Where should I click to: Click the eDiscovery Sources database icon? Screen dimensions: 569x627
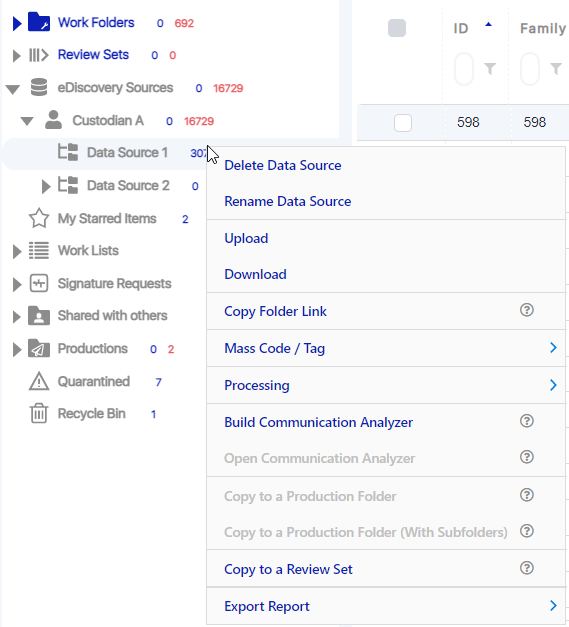(39, 87)
